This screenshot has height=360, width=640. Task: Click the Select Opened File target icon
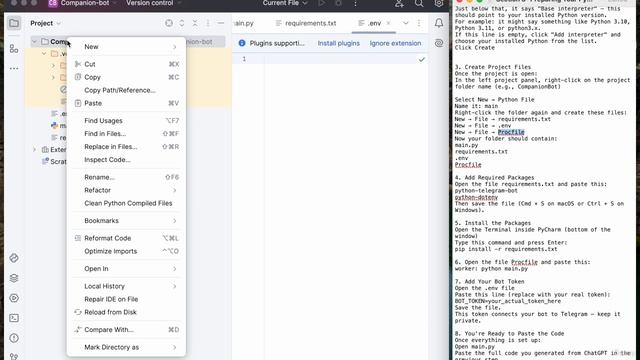point(169,23)
